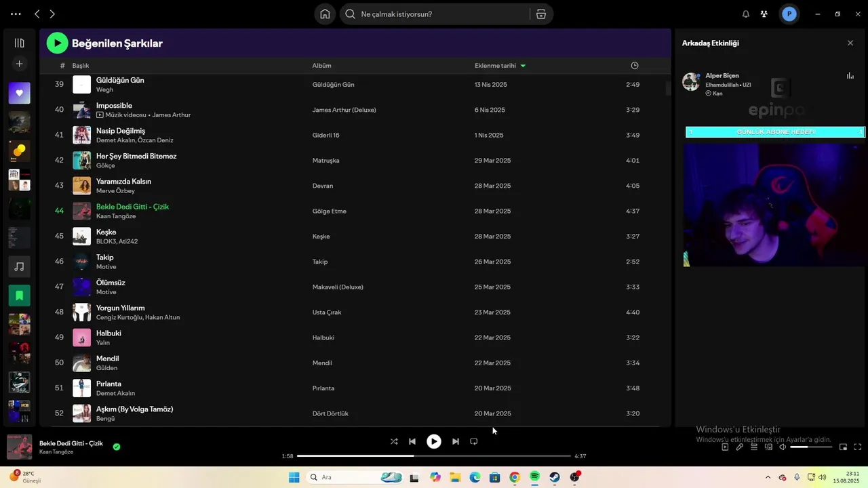Open the Browse icon next to the search bar
The image size is (868, 488).
click(541, 14)
